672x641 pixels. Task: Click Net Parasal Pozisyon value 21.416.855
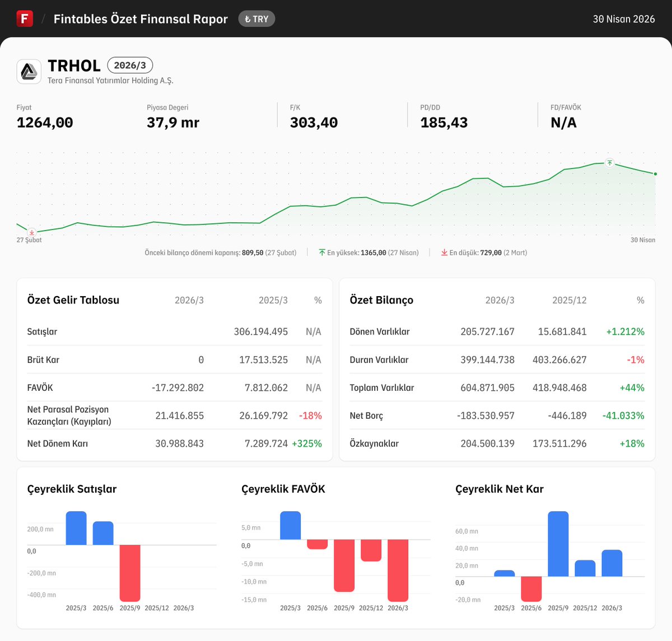(x=179, y=415)
